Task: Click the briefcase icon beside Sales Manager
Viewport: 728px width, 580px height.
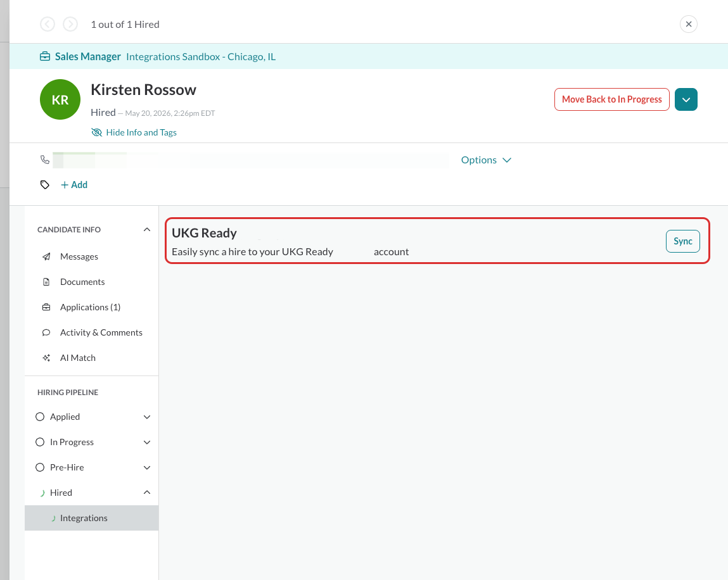Action: 45,56
